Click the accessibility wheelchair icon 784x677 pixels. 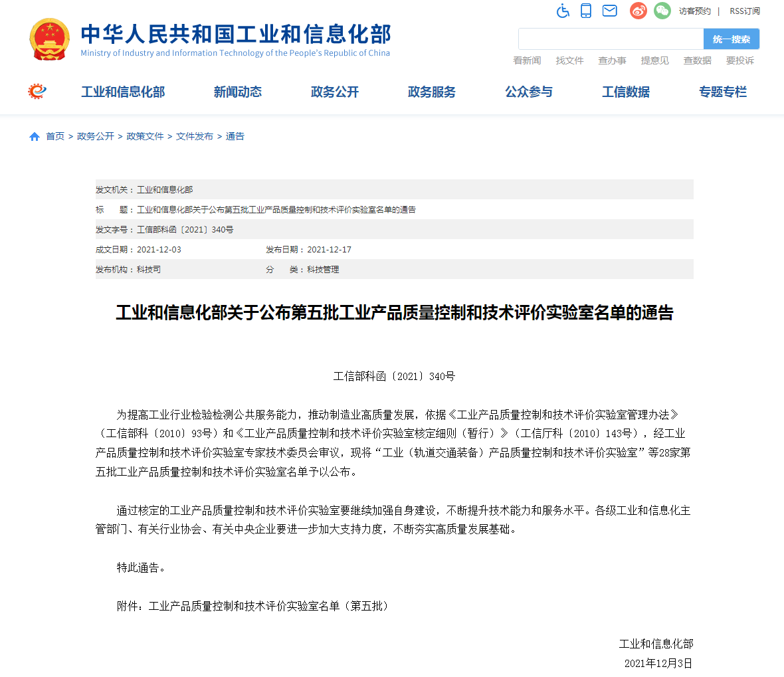pyautogui.click(x=563, y=11)
